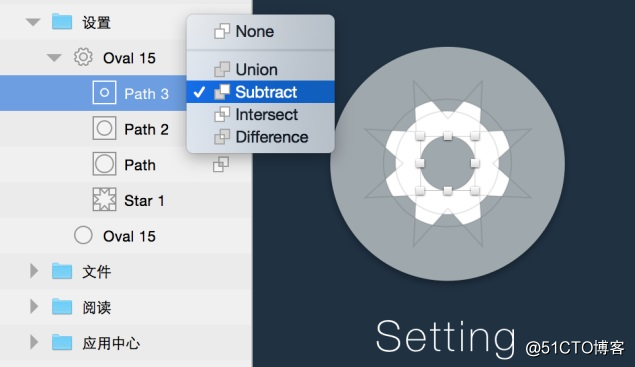The image size is (635, 367).
Task: Expand the 阅读 folder
Action: pos(34,307)
